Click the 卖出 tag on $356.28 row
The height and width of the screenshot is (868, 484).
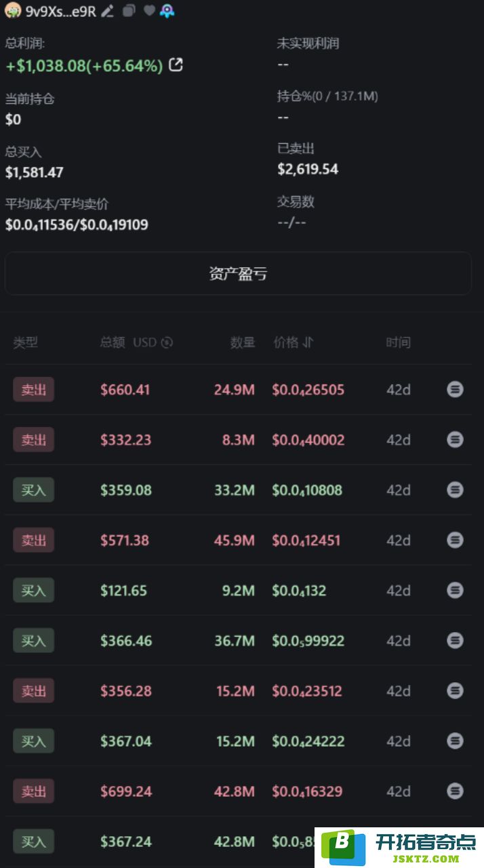pyautogui.click(x=33, y=691)
